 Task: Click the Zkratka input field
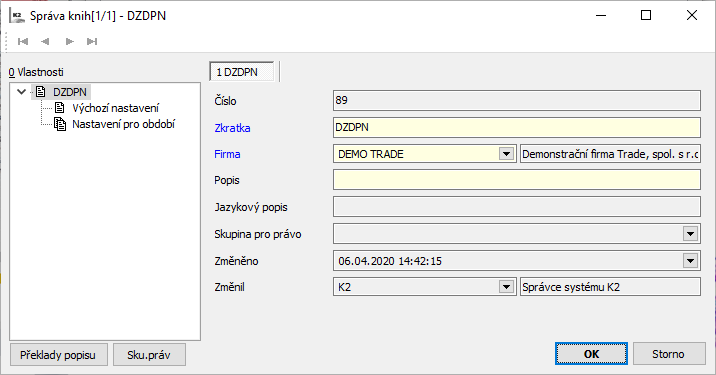coord(516,127)
